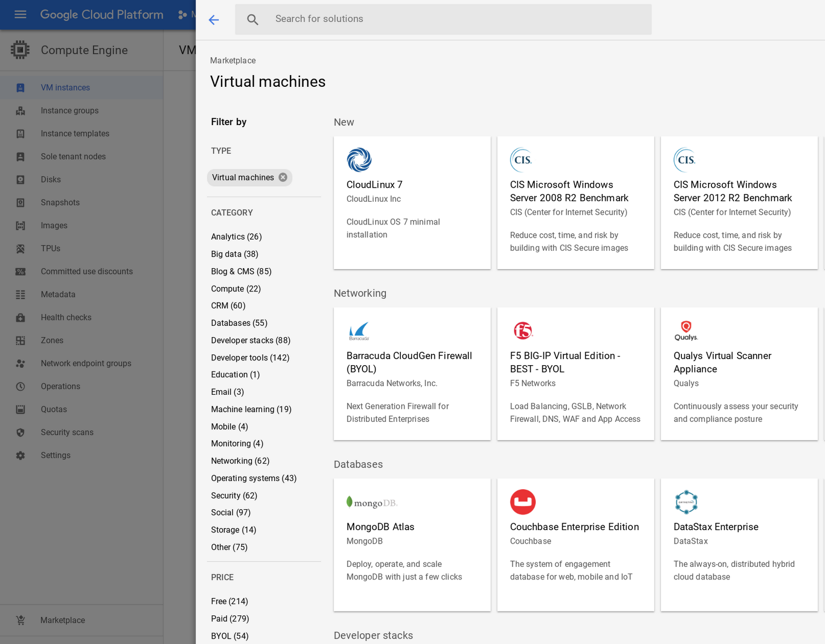Open Qualys Virtual Scanner Appliance card
Screen dimensions: 825x644
click(x=739, y=374)
